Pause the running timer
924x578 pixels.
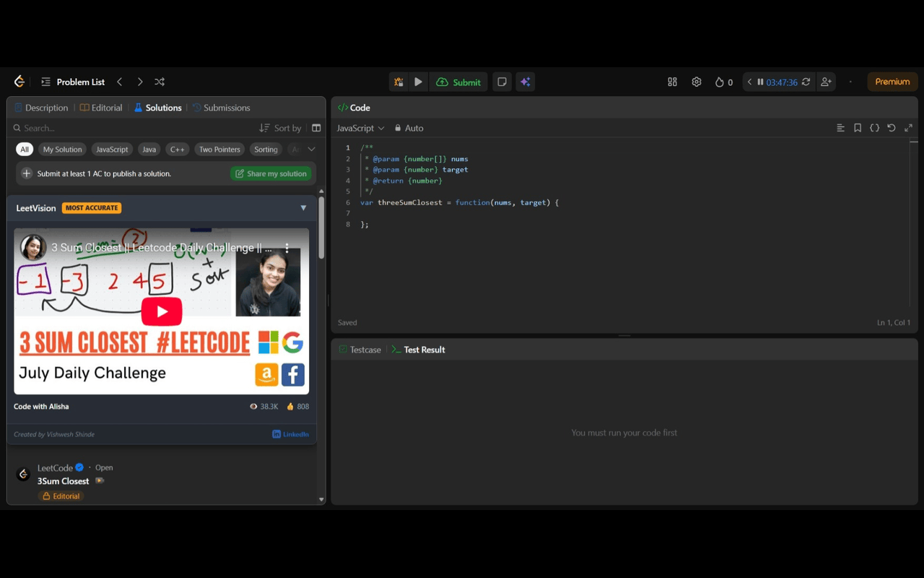[760, 82]
